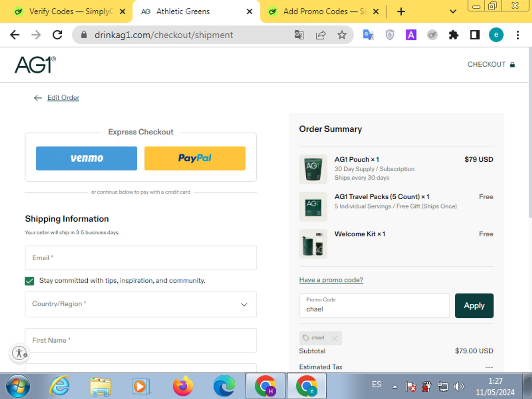
Task: Open the network tray icon
Action: (443, 386)
